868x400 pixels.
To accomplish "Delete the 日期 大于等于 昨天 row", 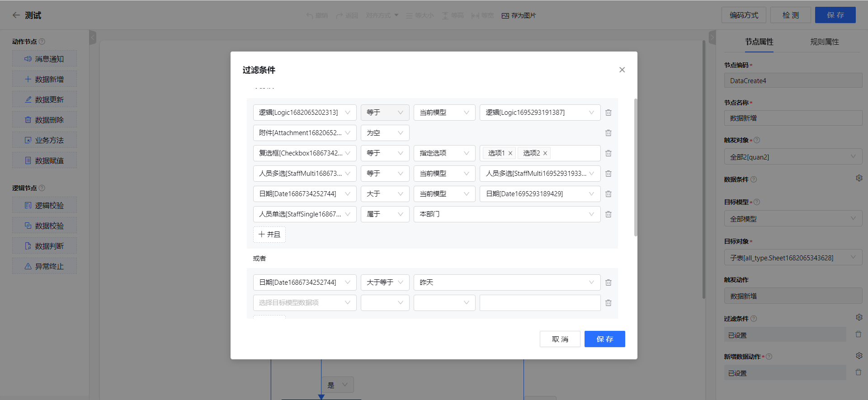I will [609, 282].
